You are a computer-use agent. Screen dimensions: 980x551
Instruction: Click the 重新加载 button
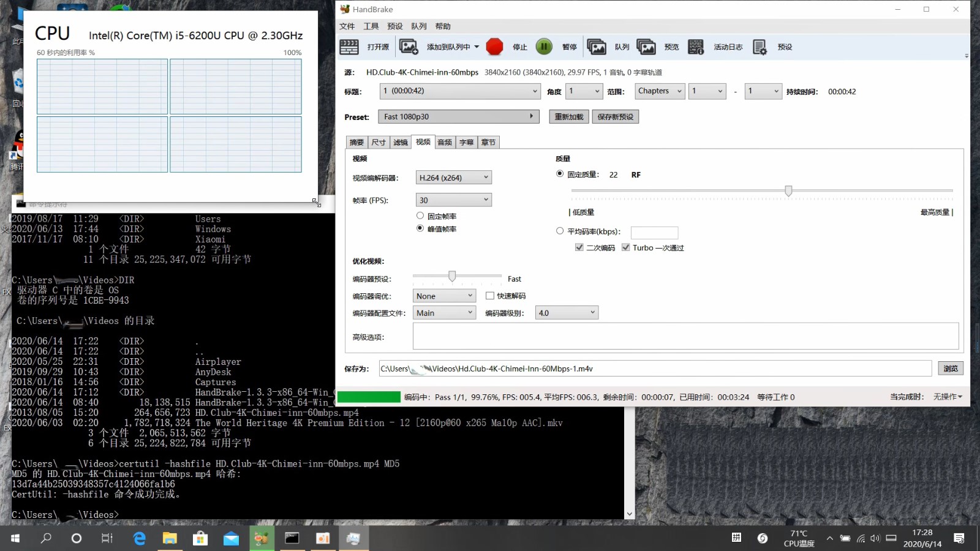point(569,117)
